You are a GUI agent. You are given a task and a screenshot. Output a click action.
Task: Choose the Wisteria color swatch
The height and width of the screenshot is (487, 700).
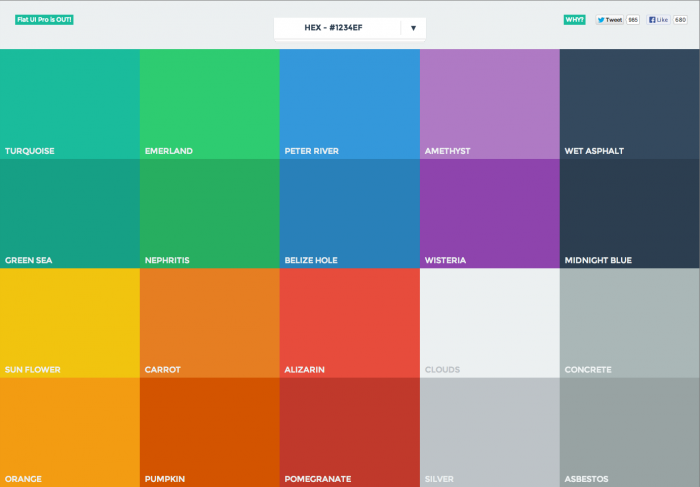click(490, 213)
